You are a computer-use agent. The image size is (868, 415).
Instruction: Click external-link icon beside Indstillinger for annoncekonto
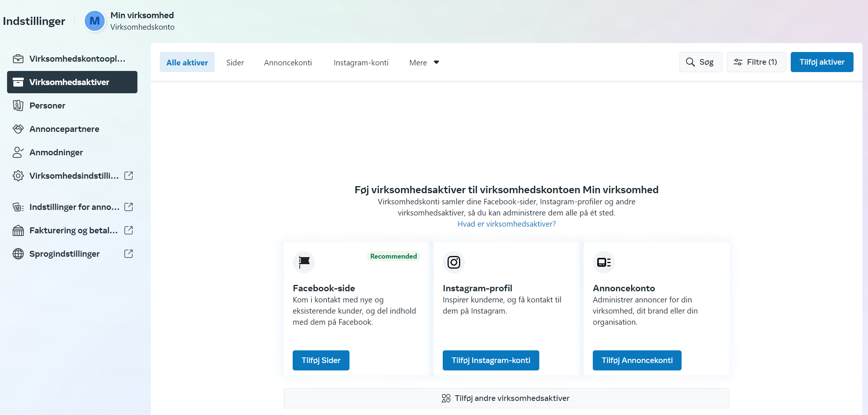click(x=129, y=207)
